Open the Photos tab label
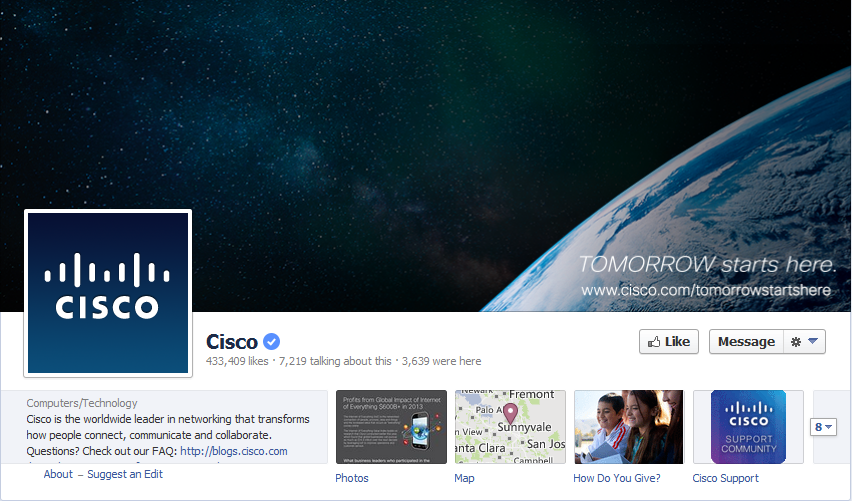Image resolution: width=852 pixels, height=501 pixels. point(352,478)
